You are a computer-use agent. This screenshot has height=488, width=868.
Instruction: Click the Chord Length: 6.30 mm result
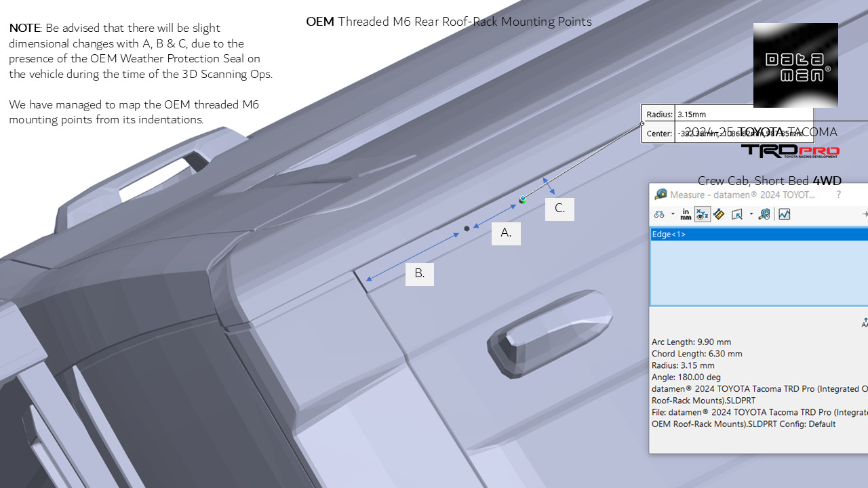point(696,354)
